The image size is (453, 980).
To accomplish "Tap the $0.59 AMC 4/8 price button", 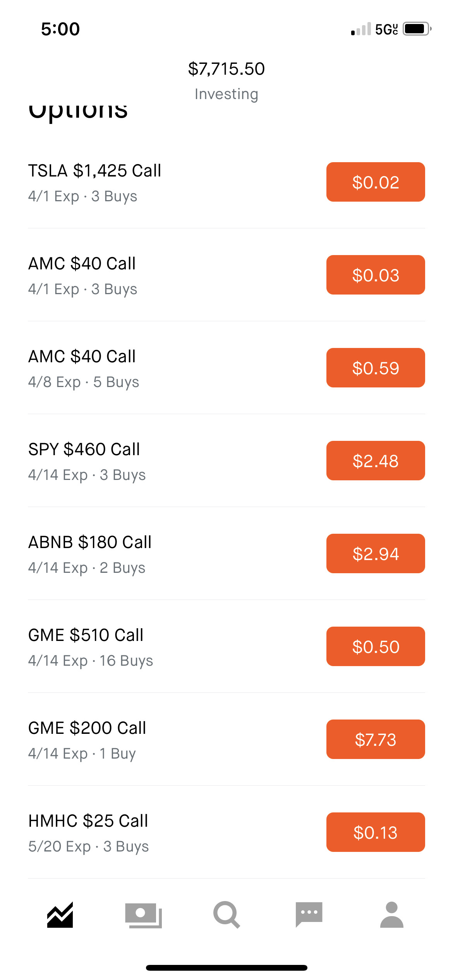I will point(376,368).
